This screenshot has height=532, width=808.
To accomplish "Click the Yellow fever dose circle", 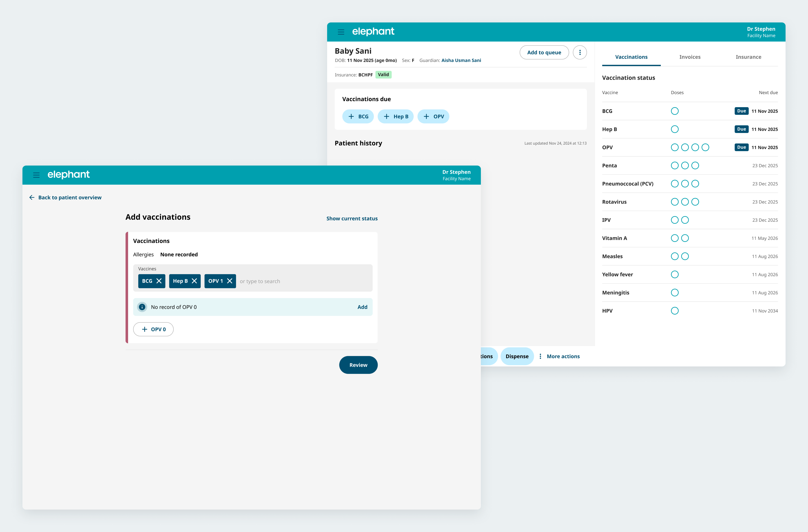I will (675, 274).
